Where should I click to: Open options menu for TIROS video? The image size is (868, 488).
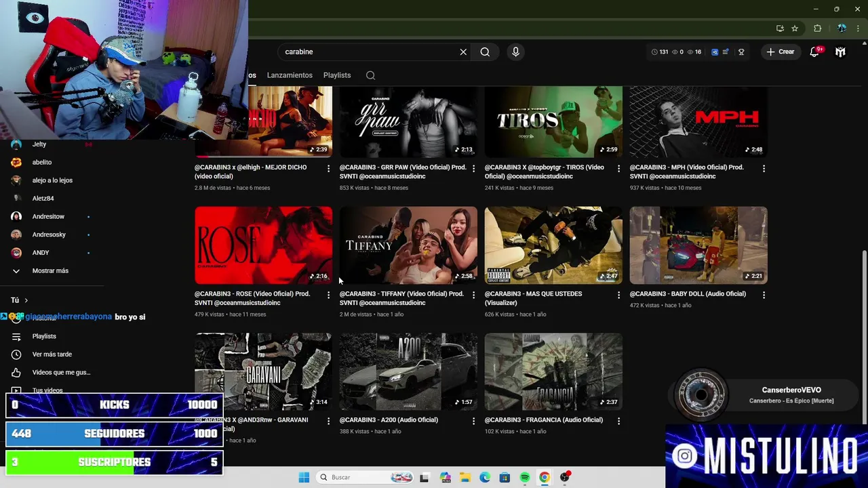pos(618,168)
